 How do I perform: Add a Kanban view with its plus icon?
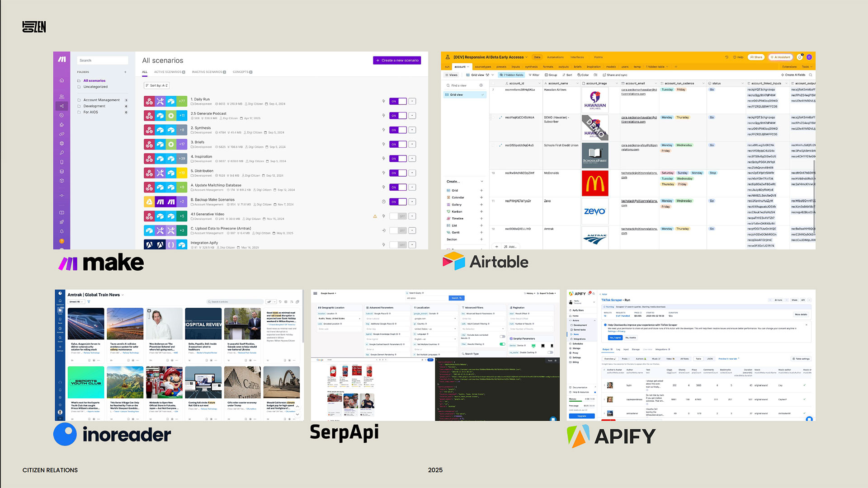[x=481, y=211]
